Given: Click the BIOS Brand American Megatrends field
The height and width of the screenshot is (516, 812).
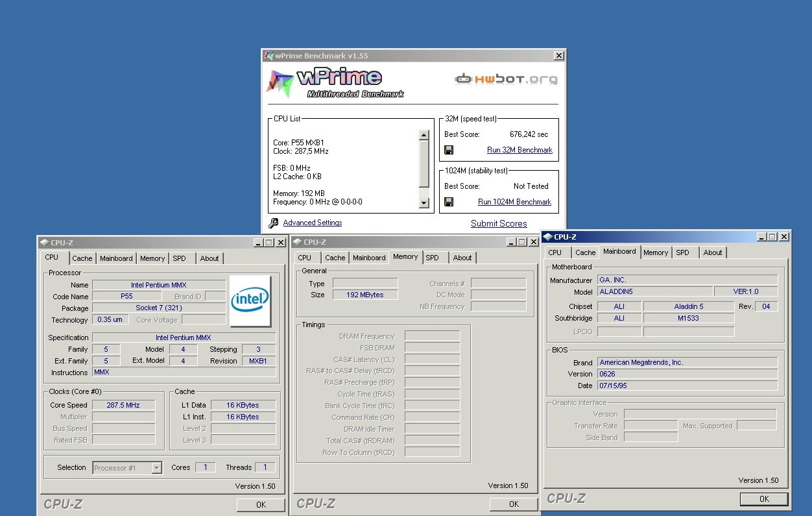Looking at the screenshot, I should (687, 362).
